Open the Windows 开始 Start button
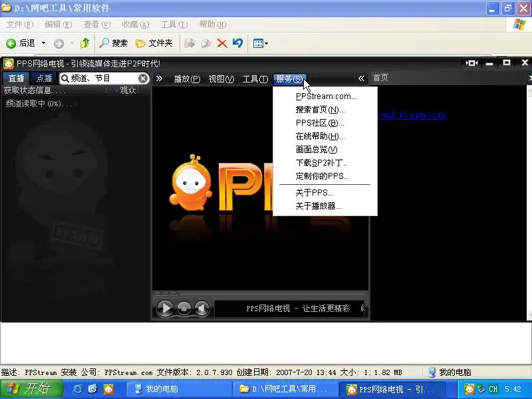532x399 pixels. tap(31, 389)
